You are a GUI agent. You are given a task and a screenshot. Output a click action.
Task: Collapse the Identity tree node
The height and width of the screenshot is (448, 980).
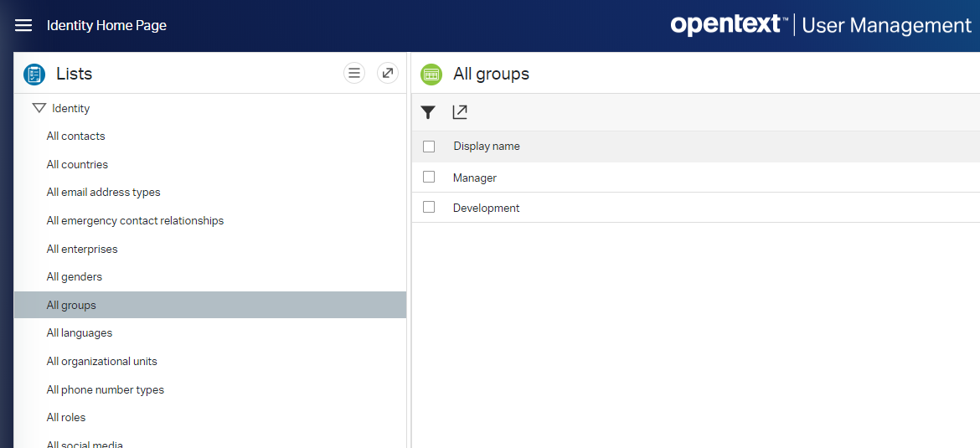point(39,108)
